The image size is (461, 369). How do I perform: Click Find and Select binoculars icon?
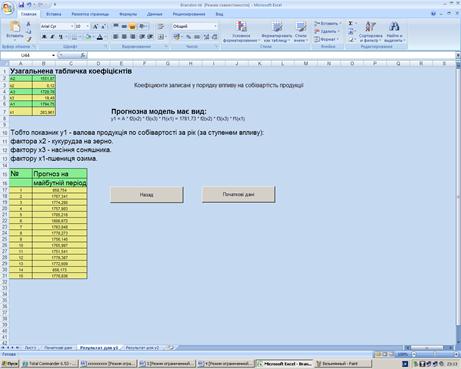click(394, 26)
